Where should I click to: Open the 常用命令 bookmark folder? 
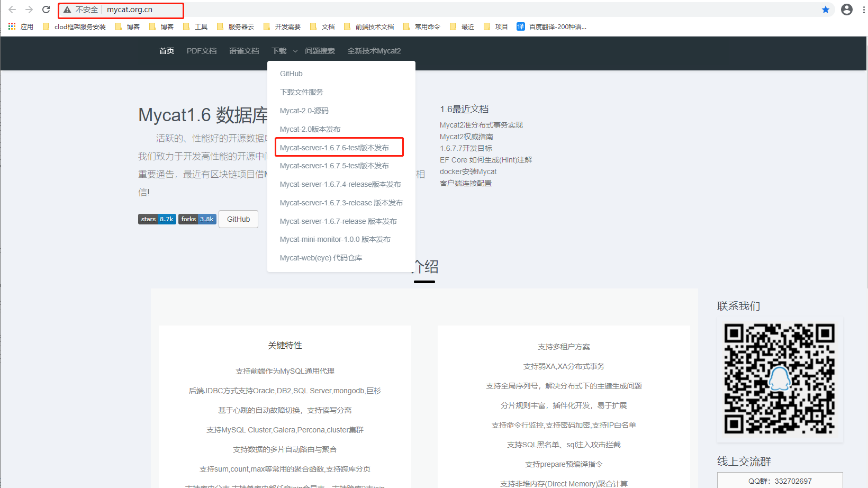coord(422,26)
